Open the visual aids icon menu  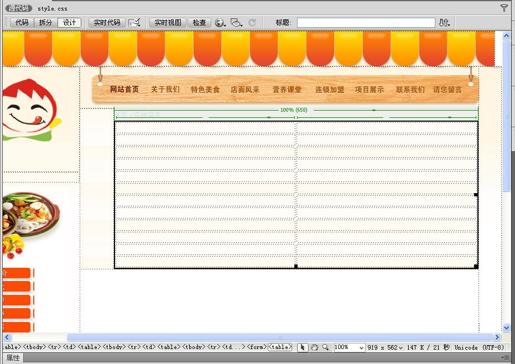236,23
